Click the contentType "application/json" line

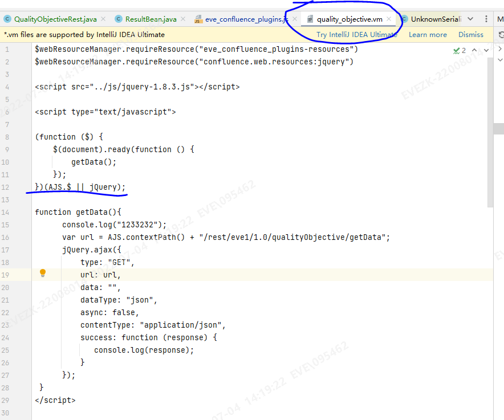pos(153,325)
